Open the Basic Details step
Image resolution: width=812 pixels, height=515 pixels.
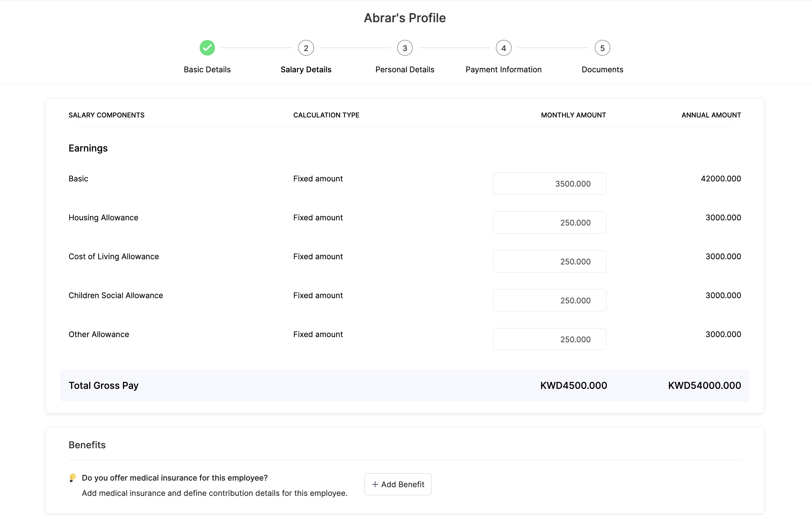click(207, 70)
